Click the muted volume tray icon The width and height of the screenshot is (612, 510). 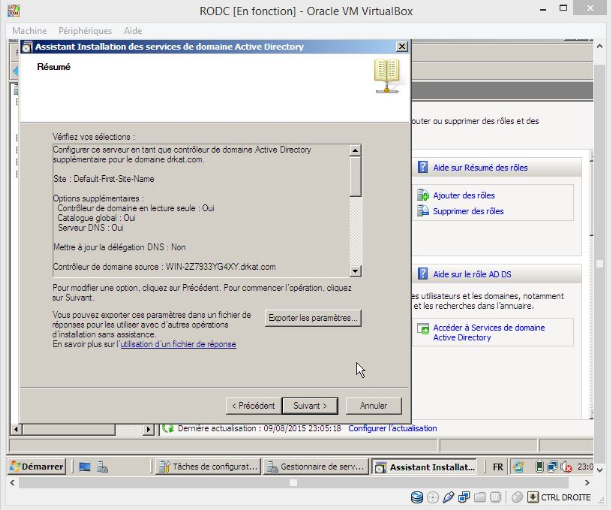566,467
